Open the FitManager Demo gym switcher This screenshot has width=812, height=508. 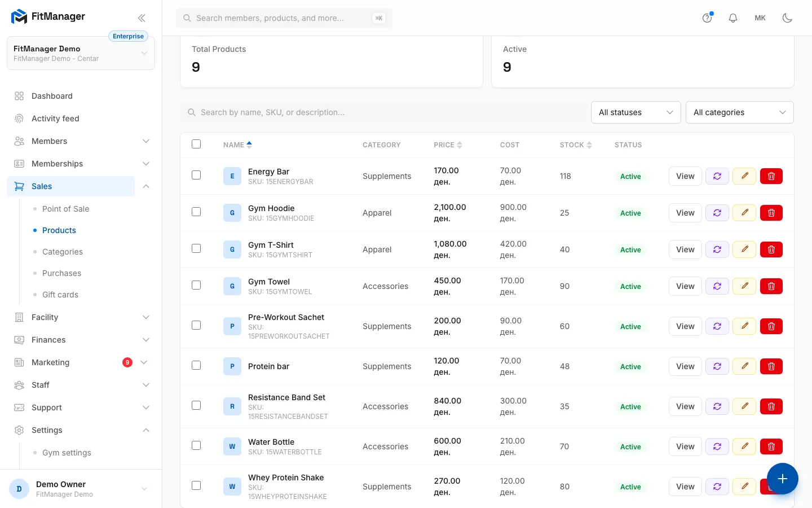[81, 53]
